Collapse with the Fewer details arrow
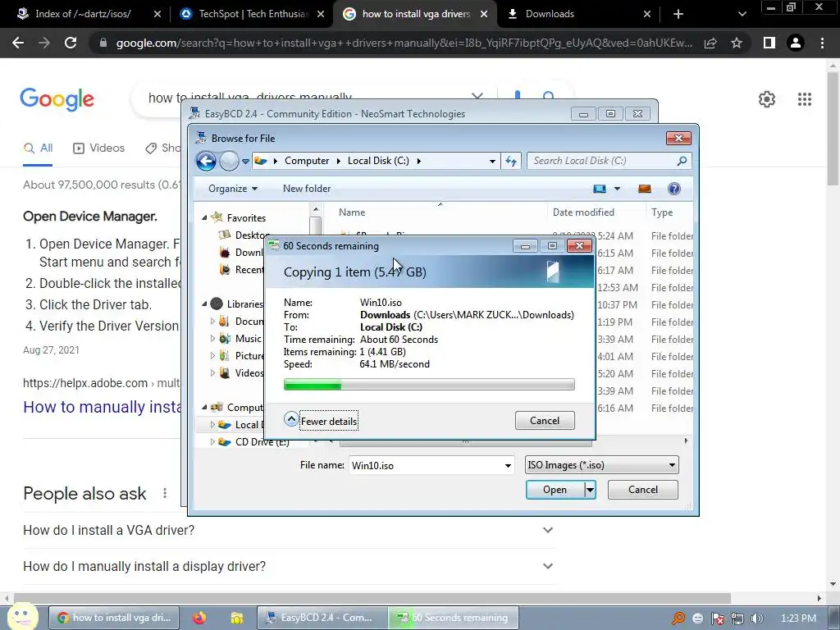The width and height of the screenshot is (840, 630). click(x=291, y=419)
